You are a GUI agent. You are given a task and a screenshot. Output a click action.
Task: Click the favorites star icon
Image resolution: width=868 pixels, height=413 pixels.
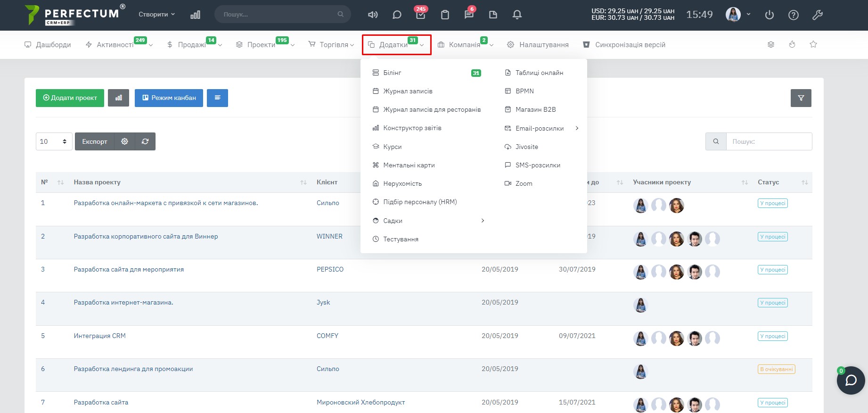tap(813, 44)
